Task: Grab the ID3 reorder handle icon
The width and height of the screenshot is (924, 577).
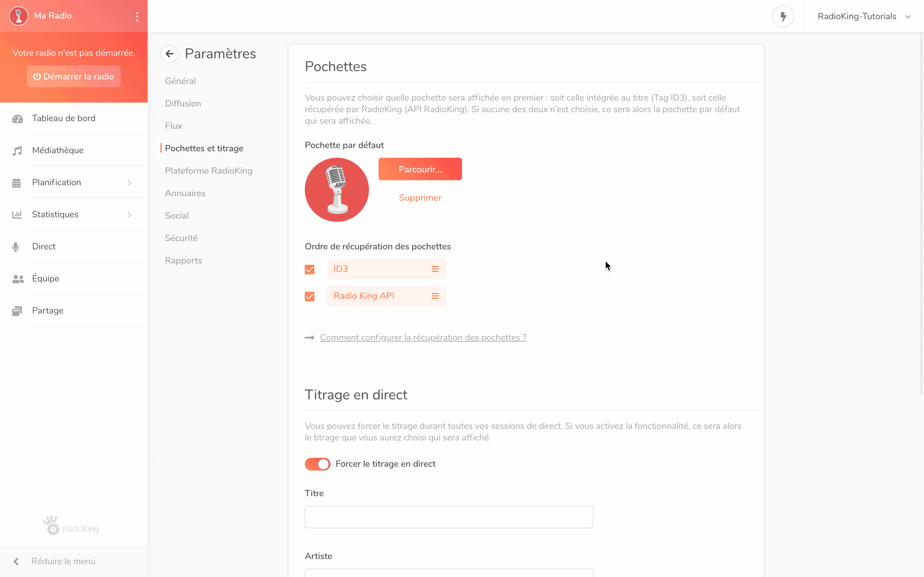Action: (x=435, y=269)
